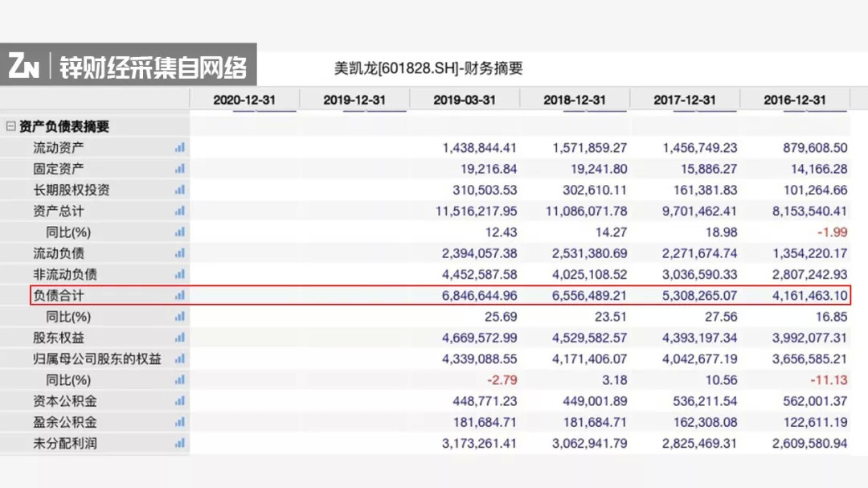Screen dimensions: 868x488
Task: Select the 2018-12-31 column header
Action: (x=575, y=100)
